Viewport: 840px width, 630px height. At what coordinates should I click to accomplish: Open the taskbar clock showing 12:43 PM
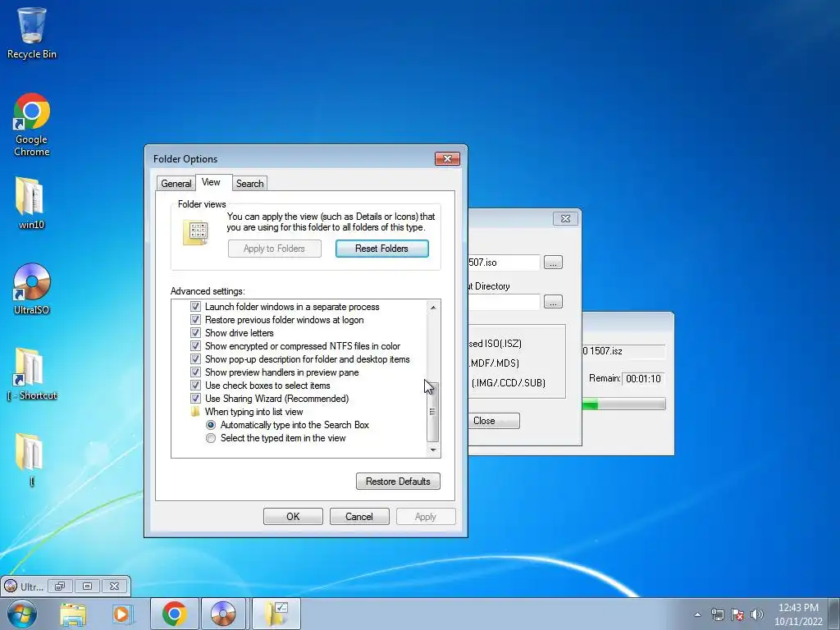coord(798,614)
